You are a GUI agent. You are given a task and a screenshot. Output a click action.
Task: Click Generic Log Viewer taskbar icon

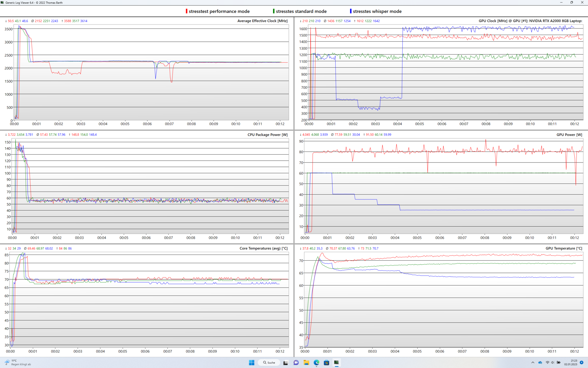pyautogui.click(x=337, y=362)
